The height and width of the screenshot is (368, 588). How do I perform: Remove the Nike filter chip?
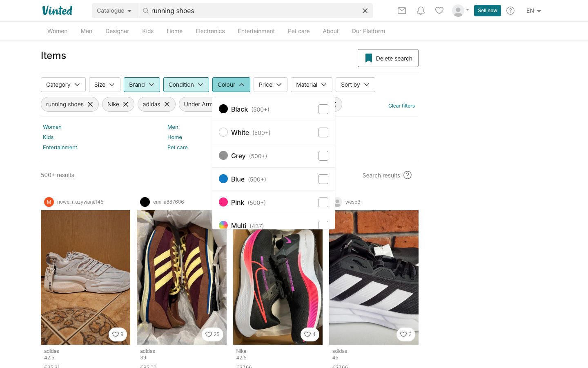126,104
